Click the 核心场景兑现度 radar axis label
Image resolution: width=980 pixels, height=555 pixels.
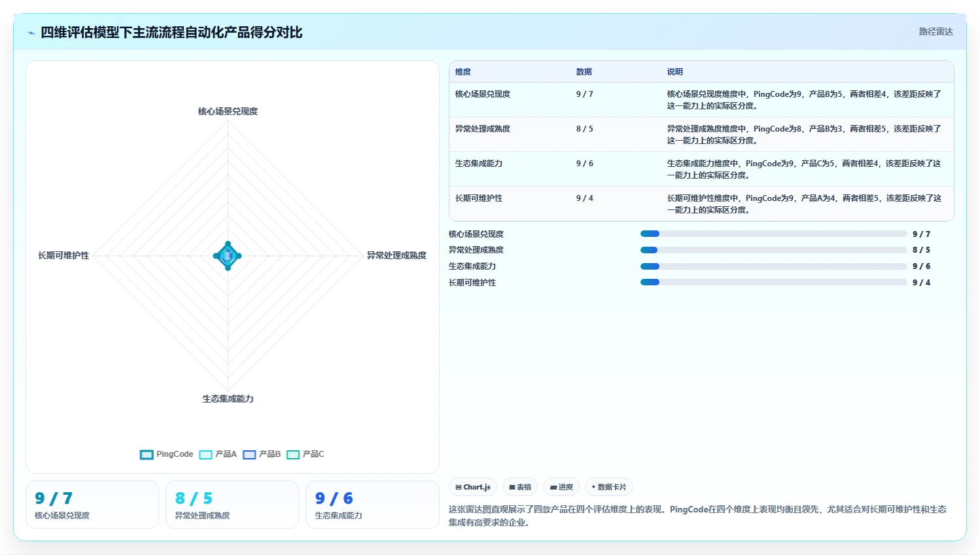click(x=228, y=111)
